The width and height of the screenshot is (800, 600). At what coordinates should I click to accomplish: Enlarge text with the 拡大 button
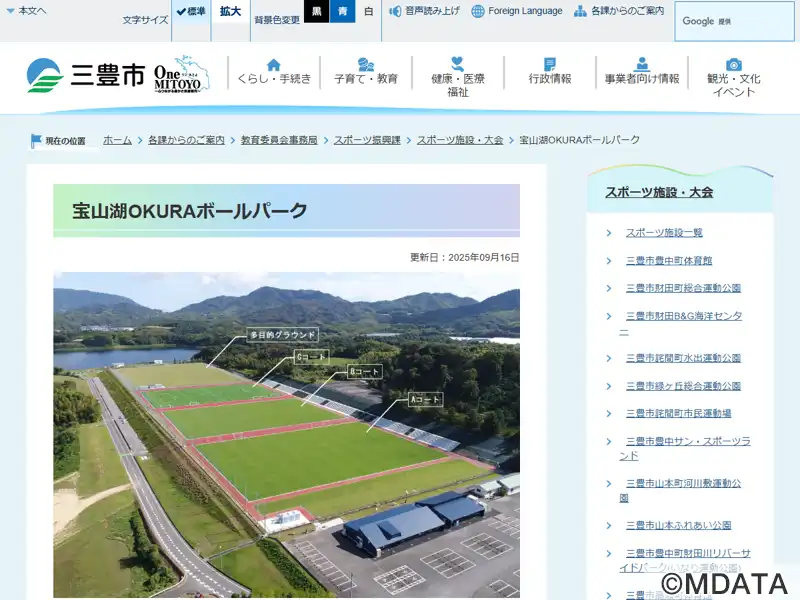pos(230,12)
